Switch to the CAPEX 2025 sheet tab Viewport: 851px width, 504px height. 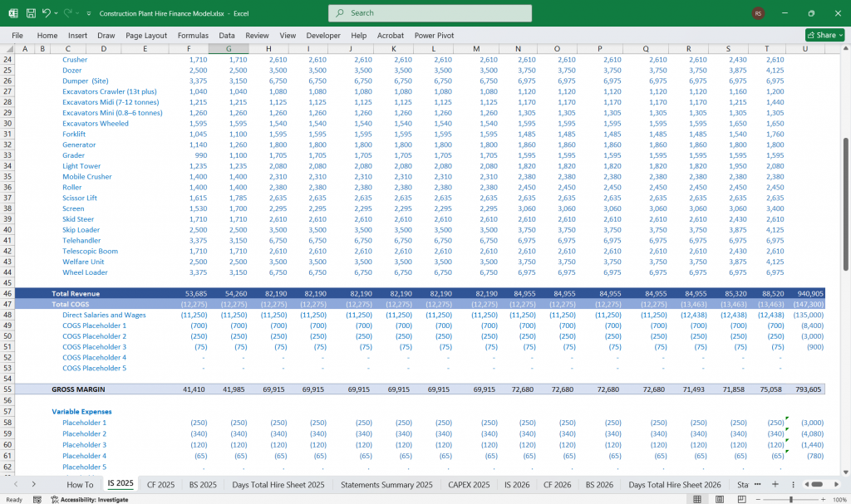[x=470, y=484]
